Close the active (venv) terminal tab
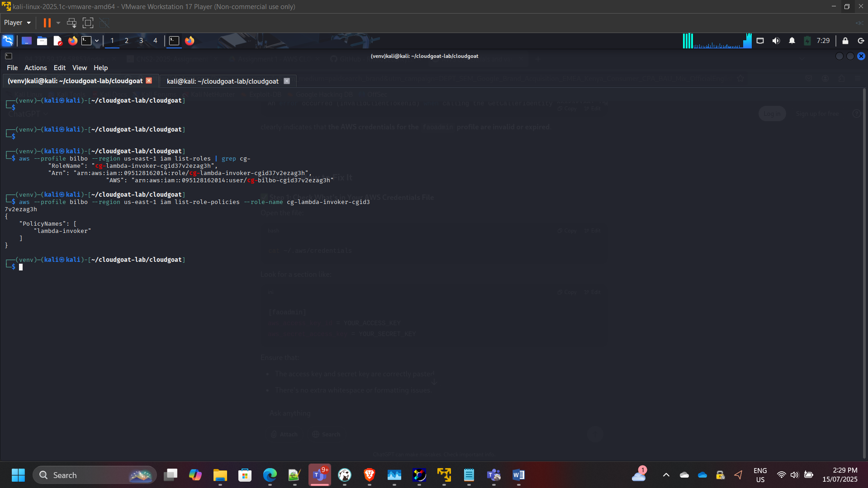The image size is (868, 488). click(149, 81)
